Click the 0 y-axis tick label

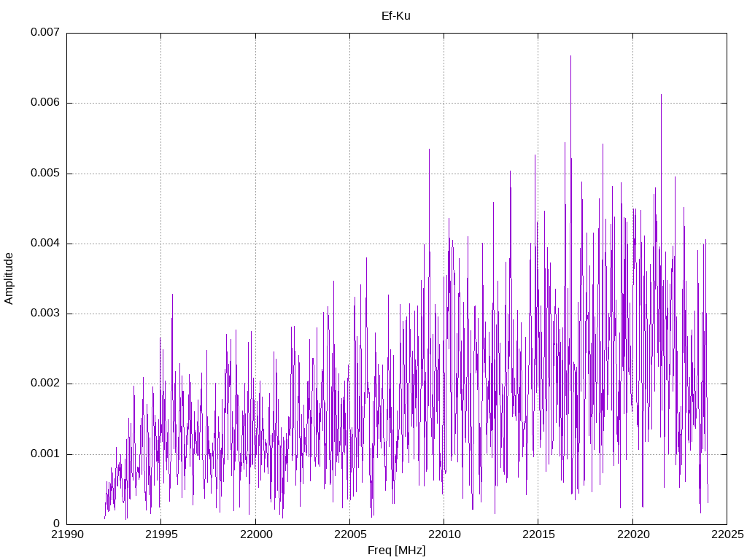click(57, 524)
